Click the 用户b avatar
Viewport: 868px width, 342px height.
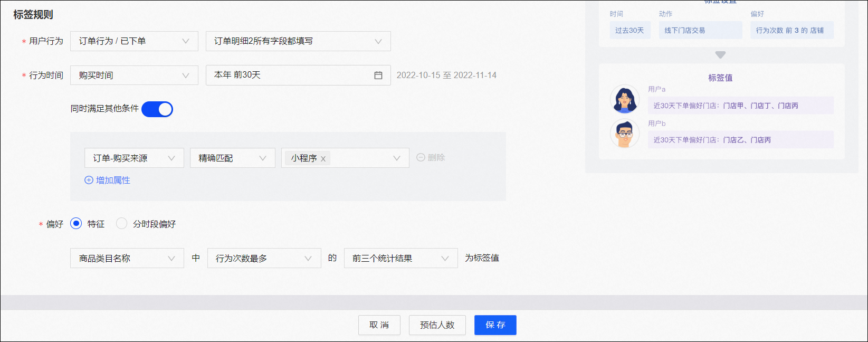tap(625, 133)
